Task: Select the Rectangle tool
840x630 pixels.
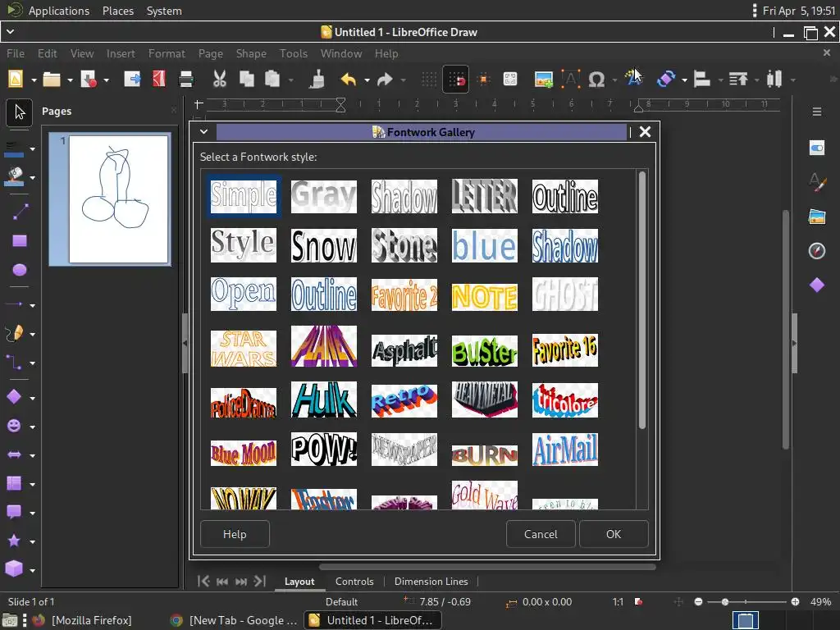Action: (20, 240)
